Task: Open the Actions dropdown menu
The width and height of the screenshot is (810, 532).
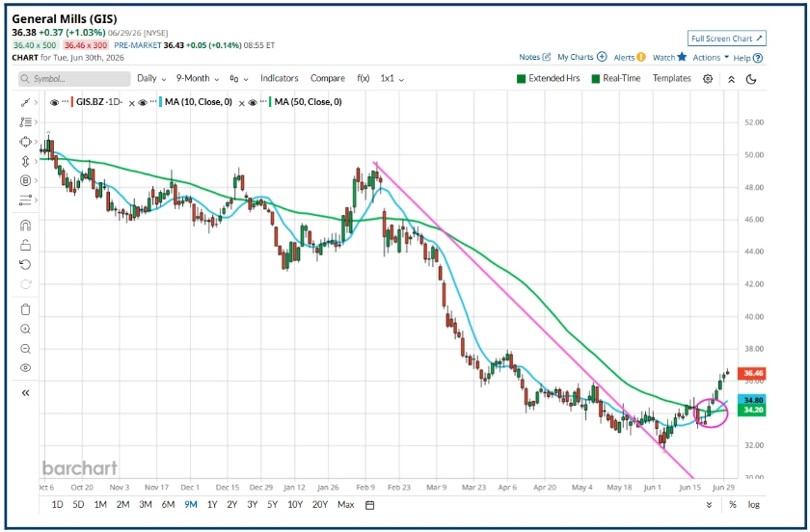Action: click(711, 57)
